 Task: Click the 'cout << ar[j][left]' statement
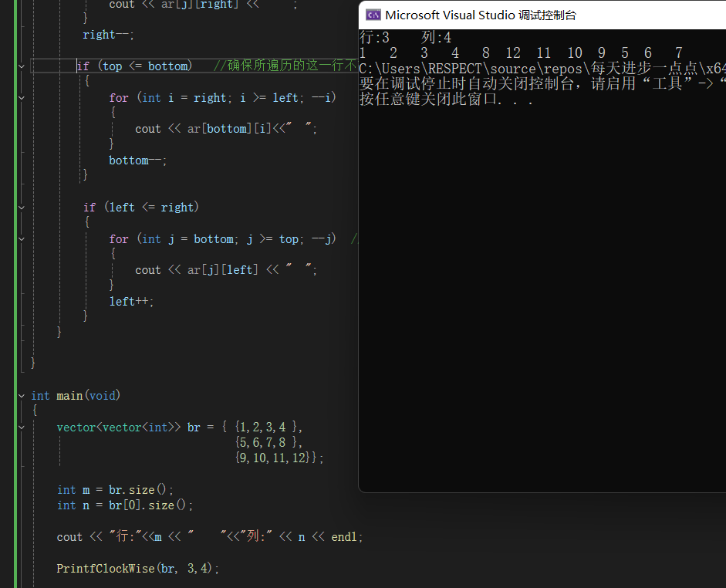226,270
